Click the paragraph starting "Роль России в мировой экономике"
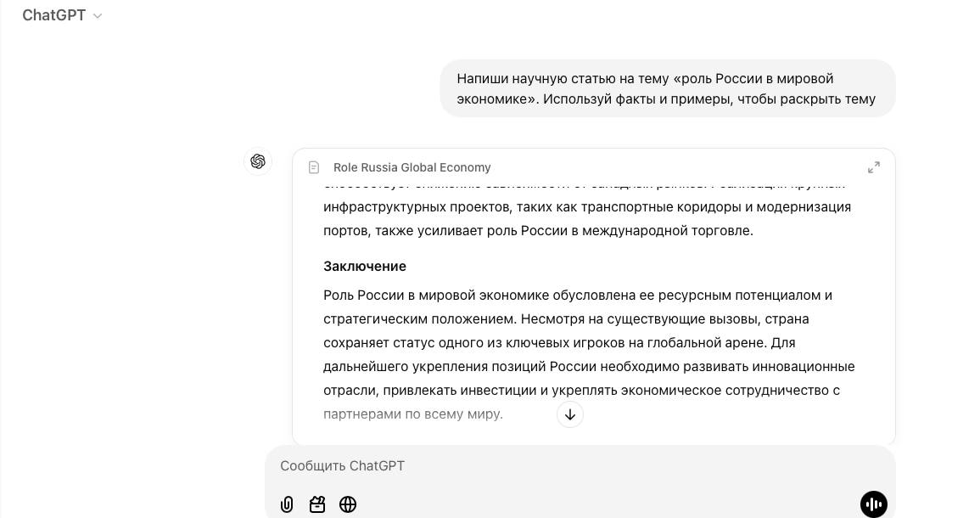The width and height of the screenshot is (980, 518). pyautogui.click(x=589, y=355)
